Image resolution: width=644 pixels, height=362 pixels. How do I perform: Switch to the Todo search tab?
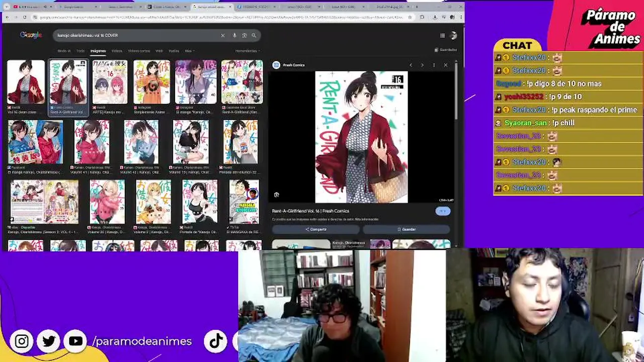[x=80, y=51]
